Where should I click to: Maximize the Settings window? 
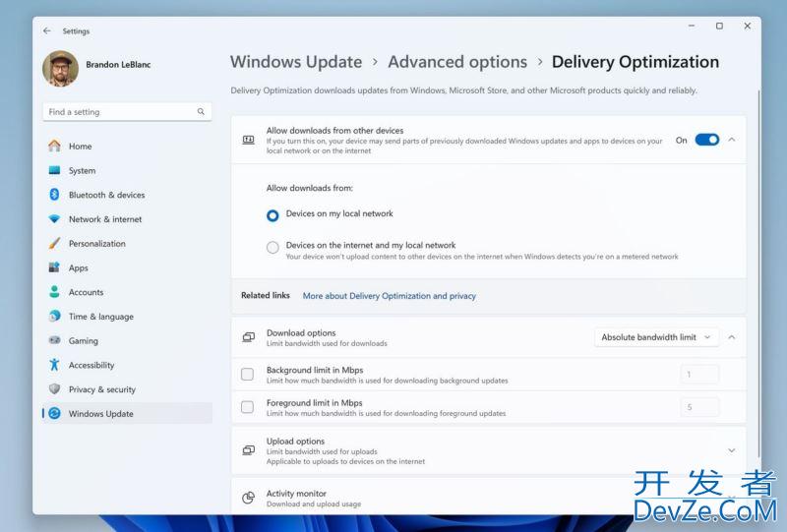coord(719,27)
